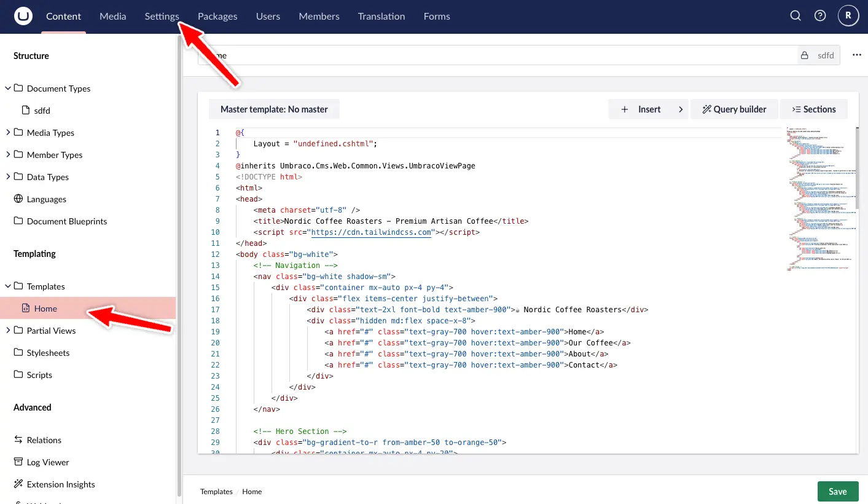Expand the Media Types tree node
The image size is (868, 504).
pos(8,133)
